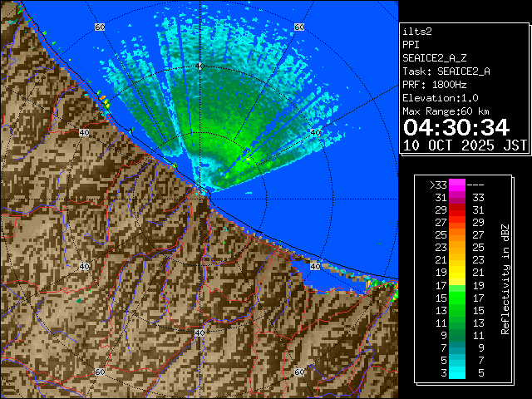Image resolution: width=532 pixels, height=399 pixels.
Task: Click the magenta >33 dBZ legend swatch
Action: pyautogui.click(x=457, y=185)
